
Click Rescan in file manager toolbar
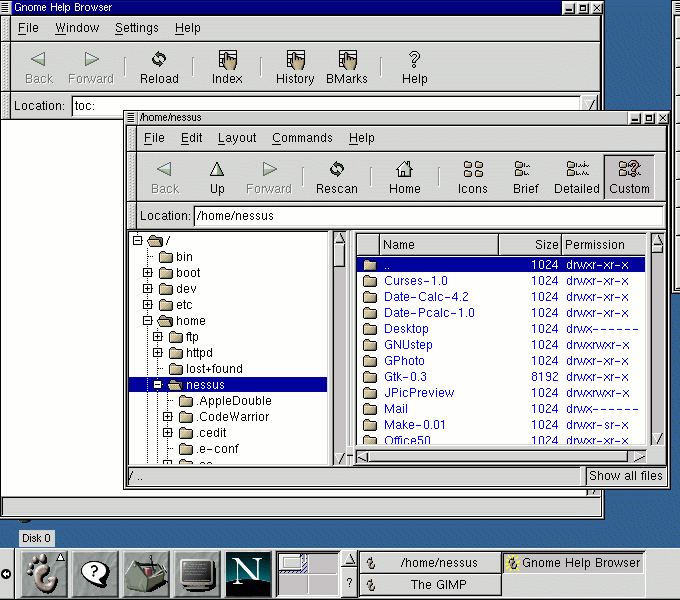click(337, 177)
